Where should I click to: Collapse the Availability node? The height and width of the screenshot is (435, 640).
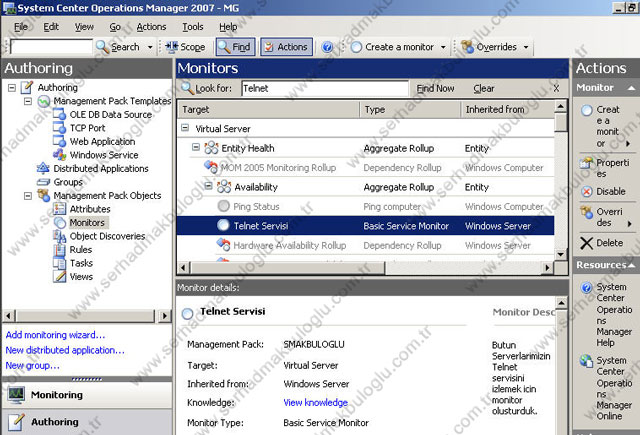point(208,186)
